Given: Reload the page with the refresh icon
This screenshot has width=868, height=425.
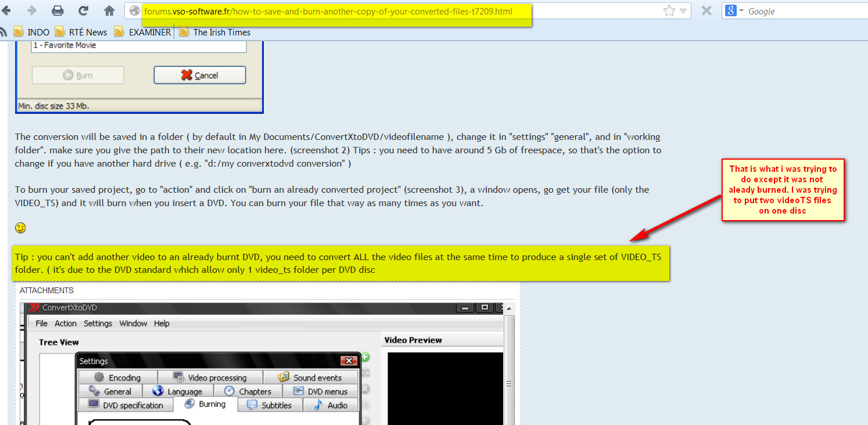Looking at the screenshot, I should [x=83, y=10].
